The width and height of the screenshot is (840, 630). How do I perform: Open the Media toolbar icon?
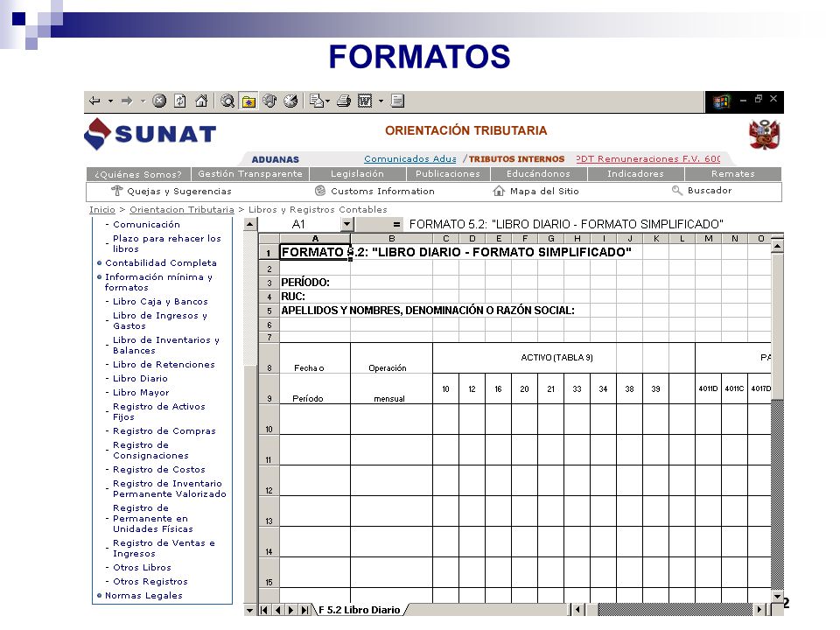269,101
